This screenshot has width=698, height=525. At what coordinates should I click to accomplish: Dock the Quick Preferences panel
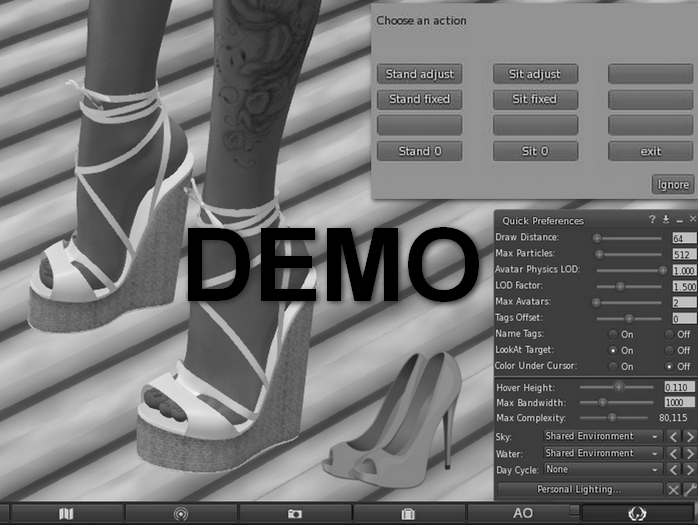point(666,220)
